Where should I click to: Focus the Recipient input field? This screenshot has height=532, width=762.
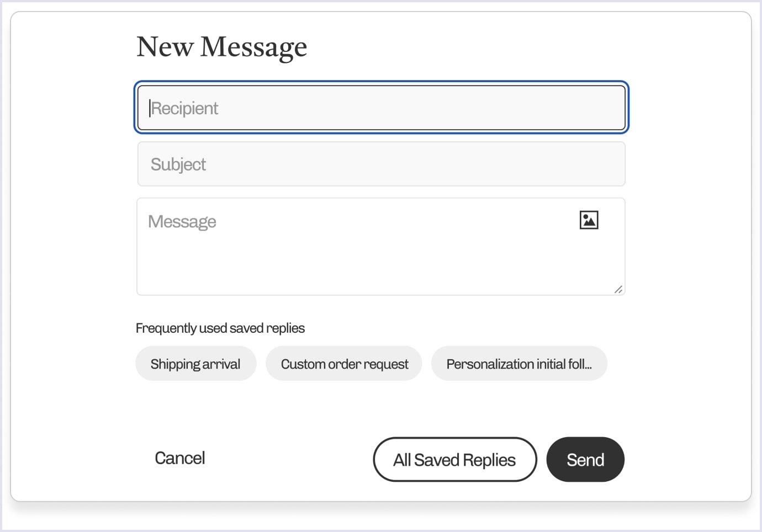(x=381, y=108)
